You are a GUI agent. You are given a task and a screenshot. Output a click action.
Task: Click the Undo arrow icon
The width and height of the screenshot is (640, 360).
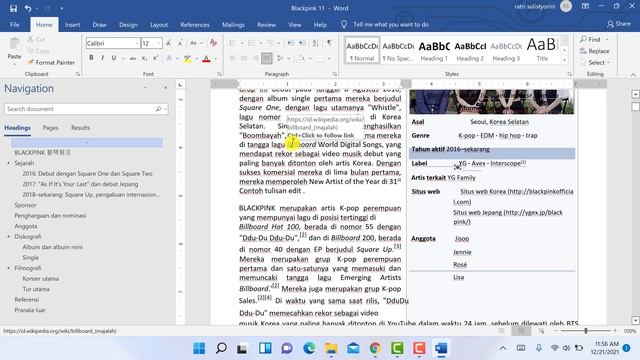[28, 8]
